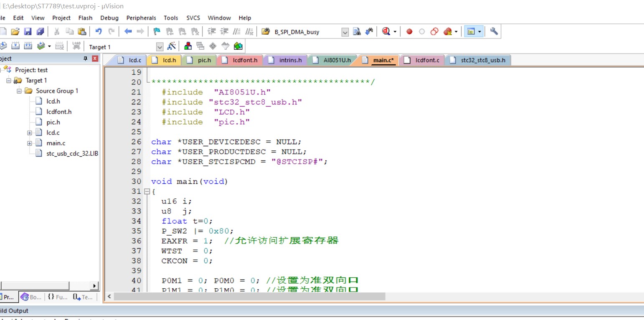Open the SVCS menu
Screen dimensions: 644x320
[193, 18]
